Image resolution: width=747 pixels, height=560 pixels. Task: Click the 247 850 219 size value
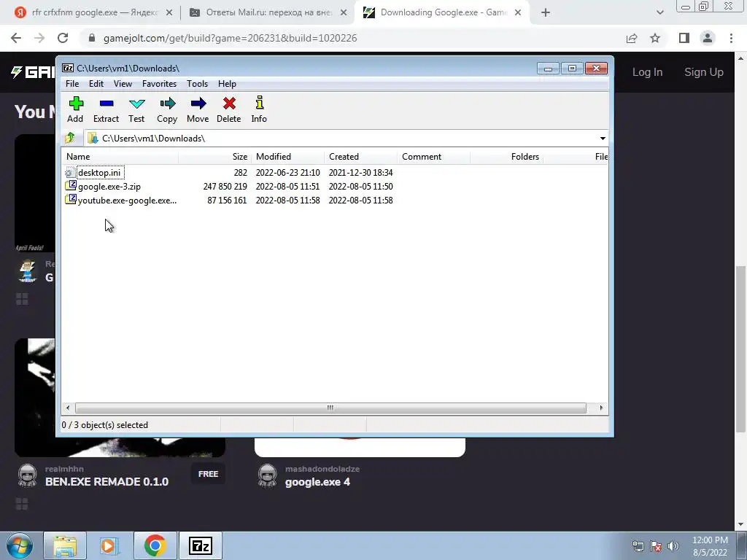click(x=225, y=187)
